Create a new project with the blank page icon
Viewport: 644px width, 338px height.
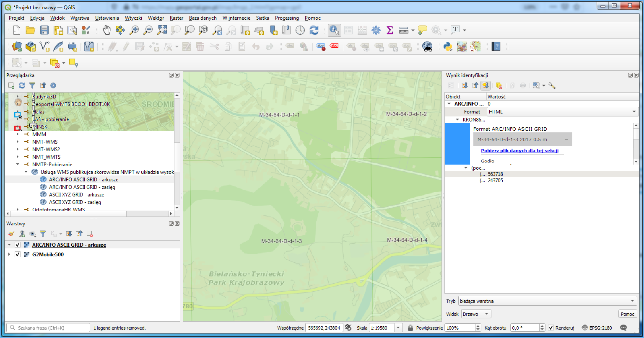[16, 30]
